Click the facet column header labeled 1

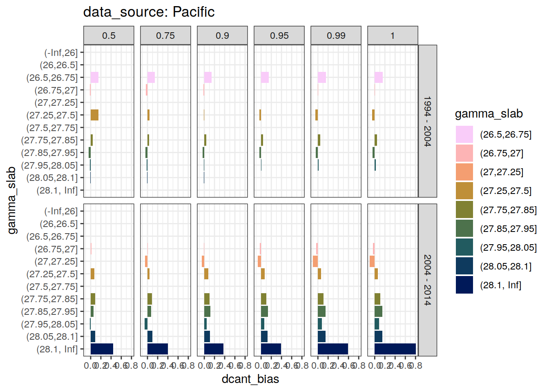(x=393, y=36)
